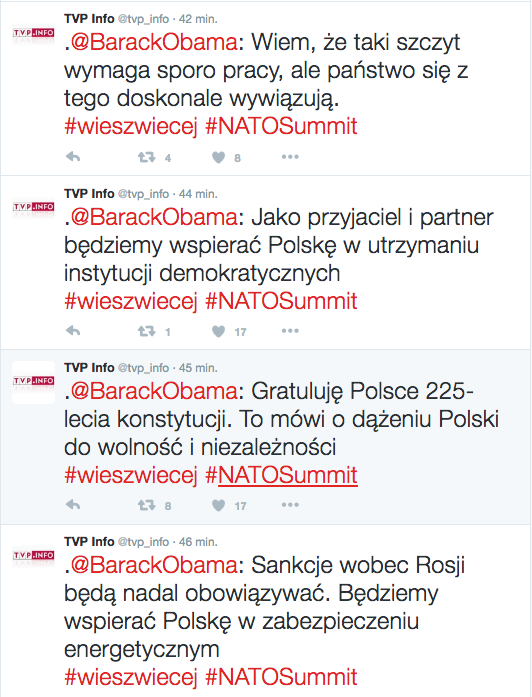Reply to the 44 min. tweet
This screenshot has width=532, height=697.
coord(73,331)
